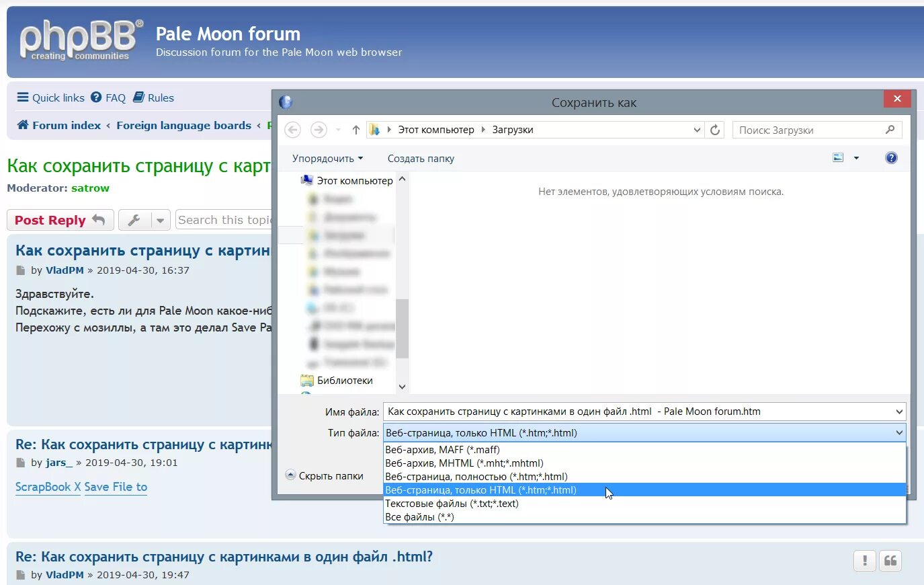Image resolution: width=924 pixels, height=585 pixels.
Task: Open Foreign language boards breadcrumb
Action: (183, 125)
